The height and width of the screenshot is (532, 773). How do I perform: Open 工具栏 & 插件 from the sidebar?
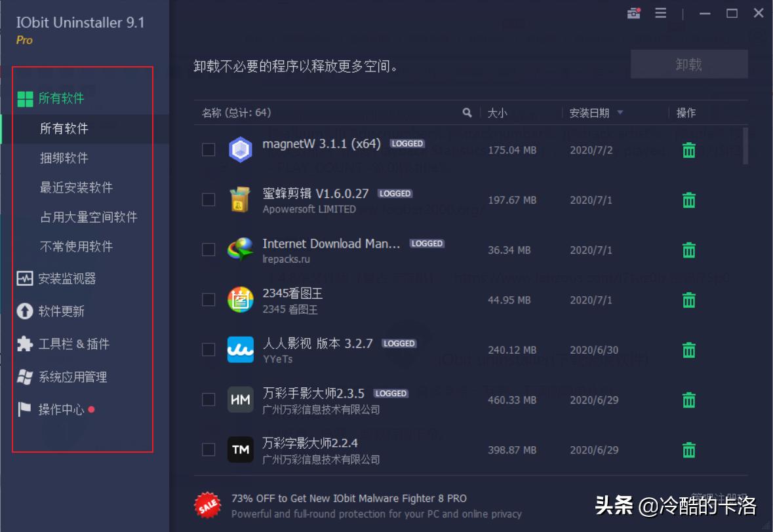point(25,343)
